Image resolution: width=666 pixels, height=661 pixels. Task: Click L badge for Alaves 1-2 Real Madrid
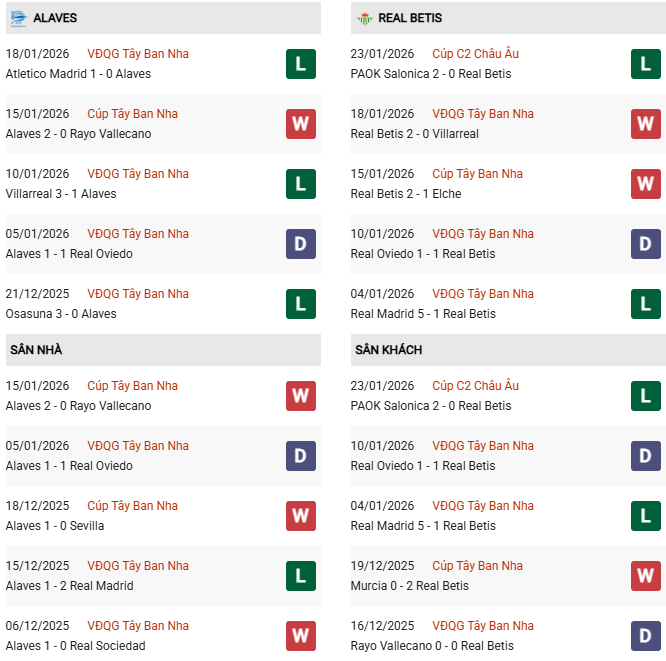[301, 576]
